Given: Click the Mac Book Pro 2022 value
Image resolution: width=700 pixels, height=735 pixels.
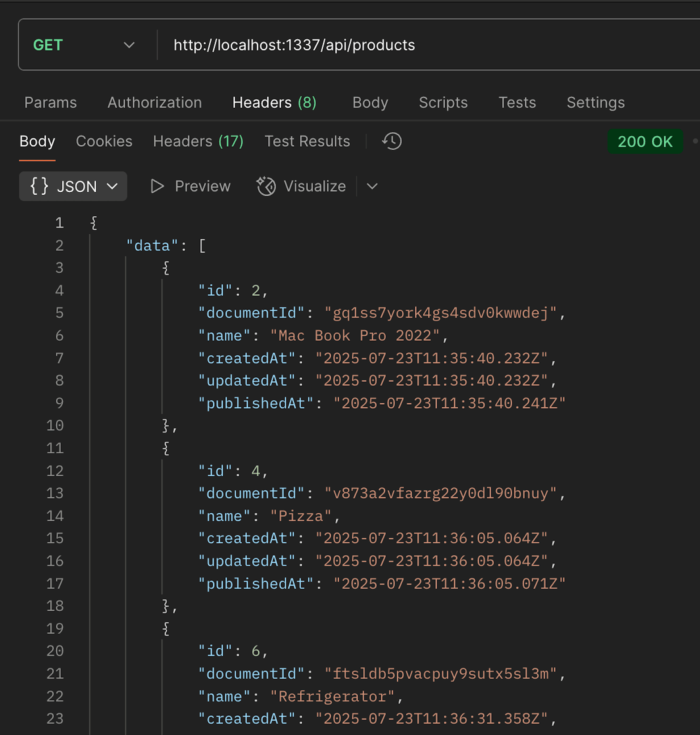Looking at the screenshot, I should [355, 335].
